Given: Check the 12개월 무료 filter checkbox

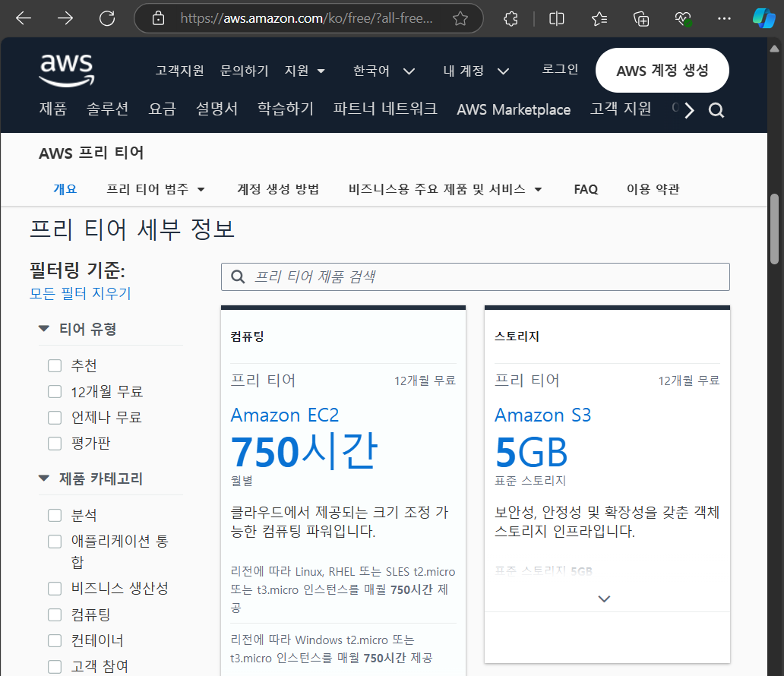Looking at the screenshot, I should point(55,391).
